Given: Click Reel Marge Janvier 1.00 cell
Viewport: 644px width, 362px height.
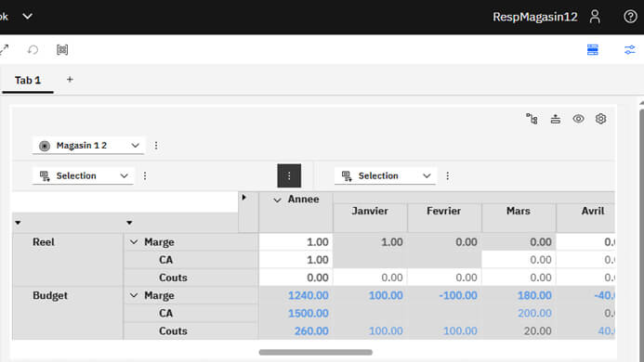Looking at the screenshot, I should (x=370, y=242).
